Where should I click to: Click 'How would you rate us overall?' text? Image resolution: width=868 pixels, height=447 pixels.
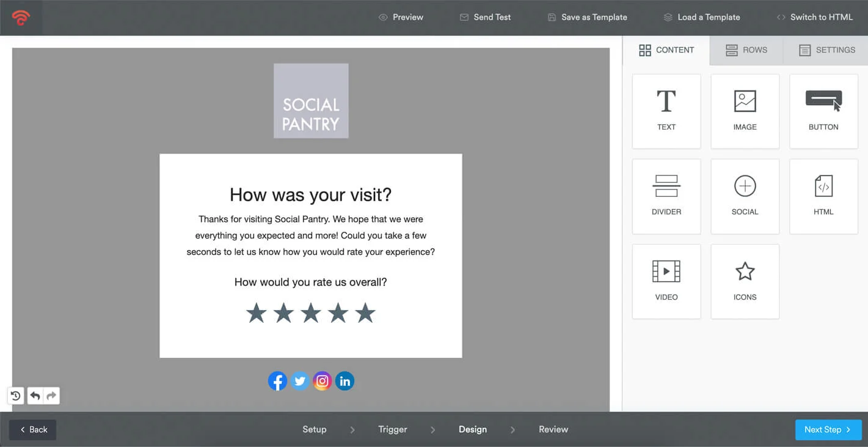click(310, 283)
